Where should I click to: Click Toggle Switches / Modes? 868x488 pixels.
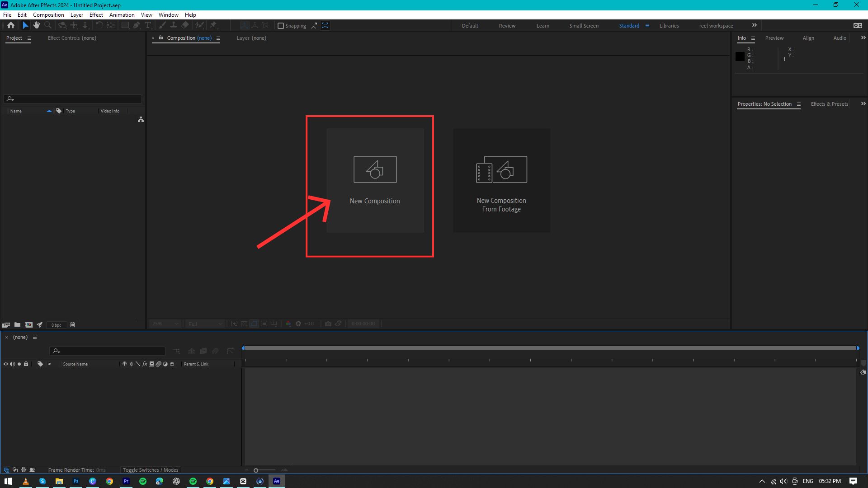[151, 470]
